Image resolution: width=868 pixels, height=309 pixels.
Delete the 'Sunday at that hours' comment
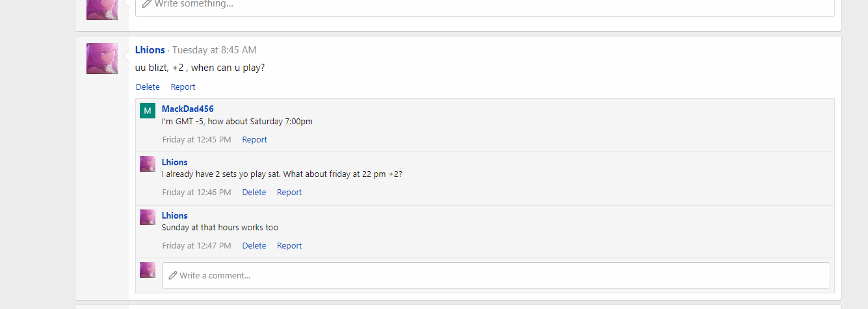point(254,245)
